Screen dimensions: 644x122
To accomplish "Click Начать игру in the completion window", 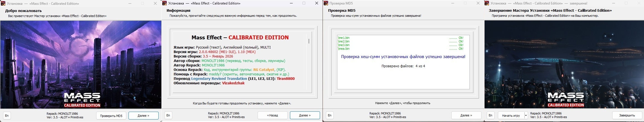I will (x=511, y=115).
